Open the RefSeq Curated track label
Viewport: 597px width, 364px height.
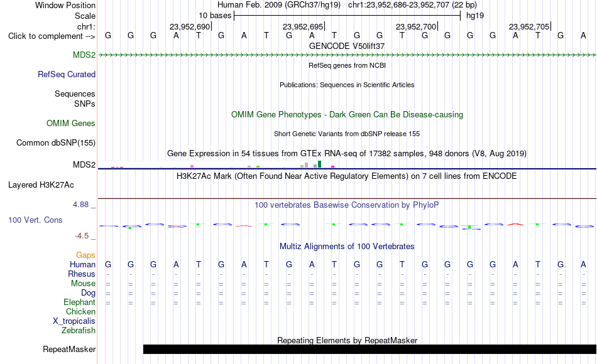tap(67, 74)
